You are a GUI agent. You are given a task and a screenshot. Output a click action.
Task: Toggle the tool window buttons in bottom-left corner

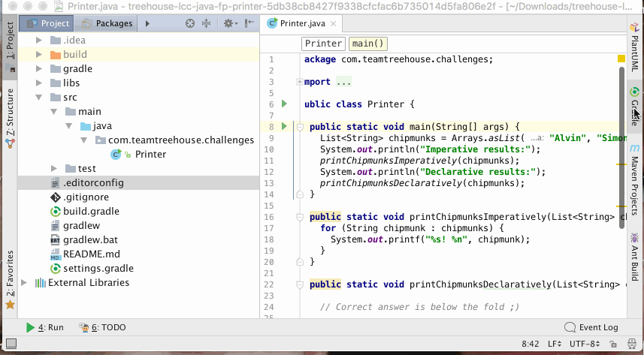tap(11, 343)
